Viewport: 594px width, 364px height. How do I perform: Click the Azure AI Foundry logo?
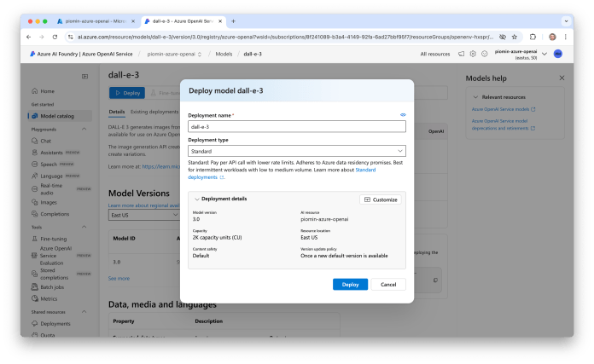[x=32, y=54]
